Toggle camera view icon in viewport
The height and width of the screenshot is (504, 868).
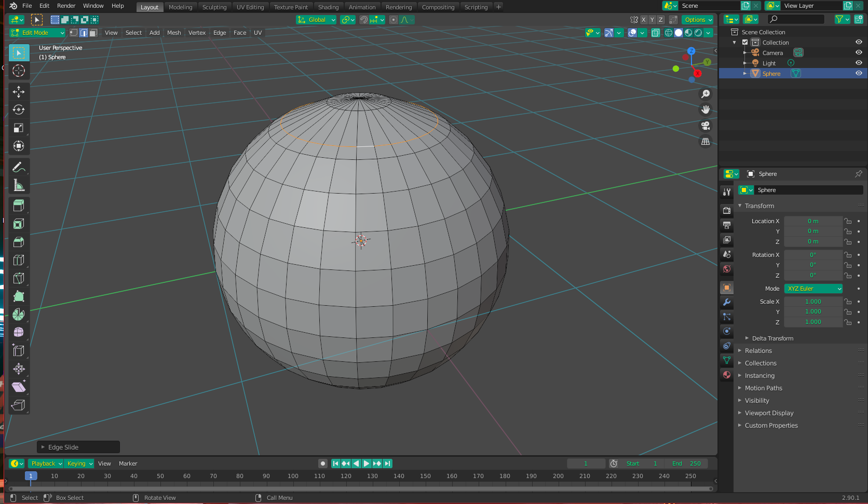(706, 126)
